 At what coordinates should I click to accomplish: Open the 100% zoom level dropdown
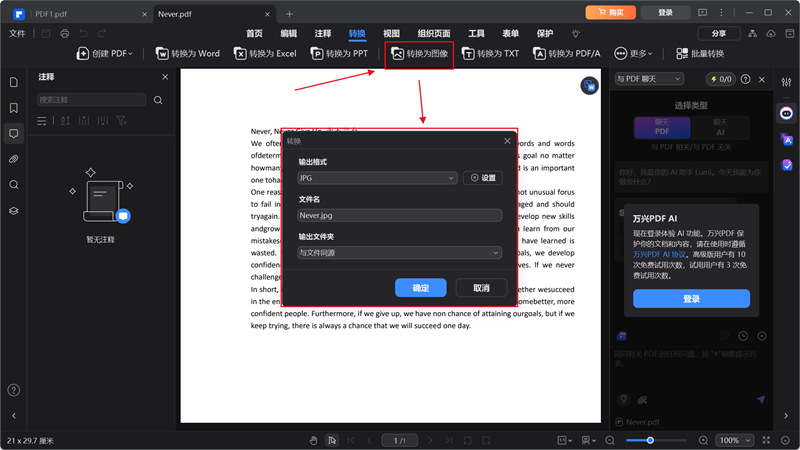[734, 440]
